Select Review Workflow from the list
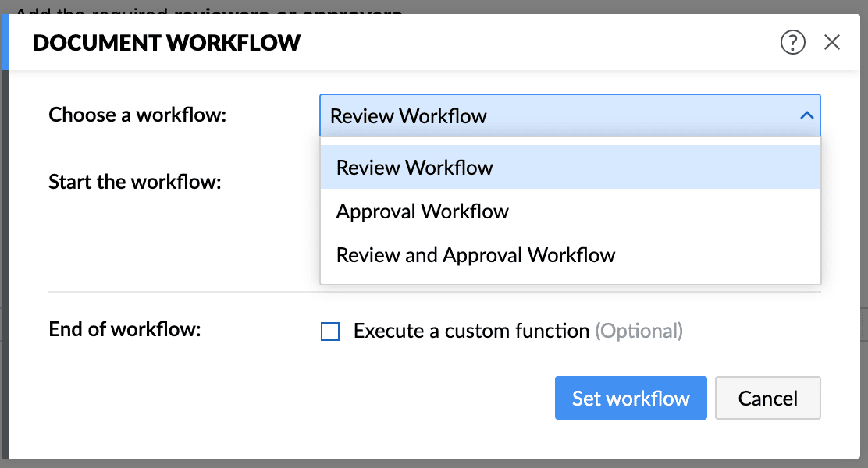The width and height of the screenshot is (868, 468). 414,168
